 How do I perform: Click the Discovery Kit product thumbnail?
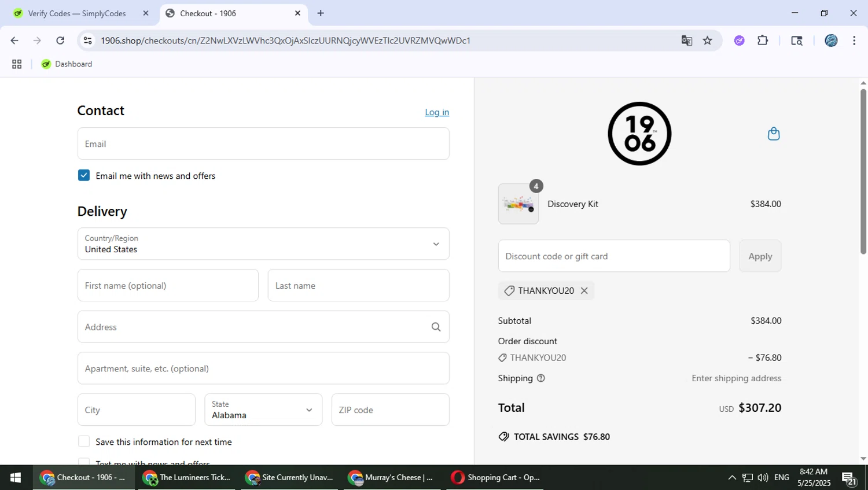(518, 204)
